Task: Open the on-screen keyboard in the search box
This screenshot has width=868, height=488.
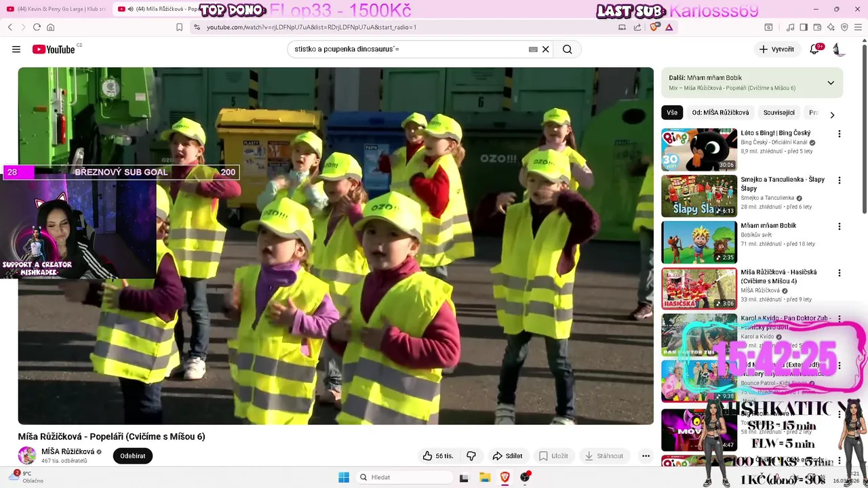Action: (x=533, y=49)
